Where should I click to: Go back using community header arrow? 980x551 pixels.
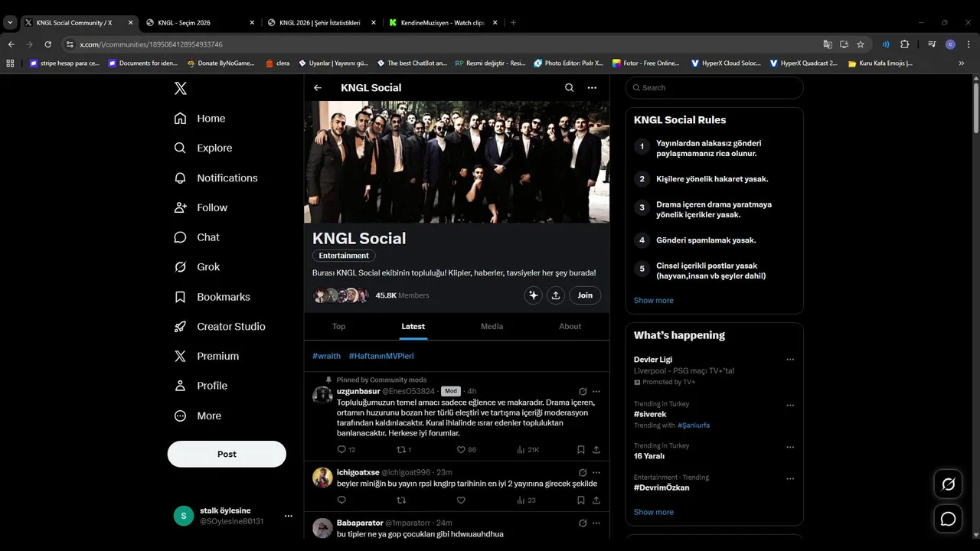point(318,88)
